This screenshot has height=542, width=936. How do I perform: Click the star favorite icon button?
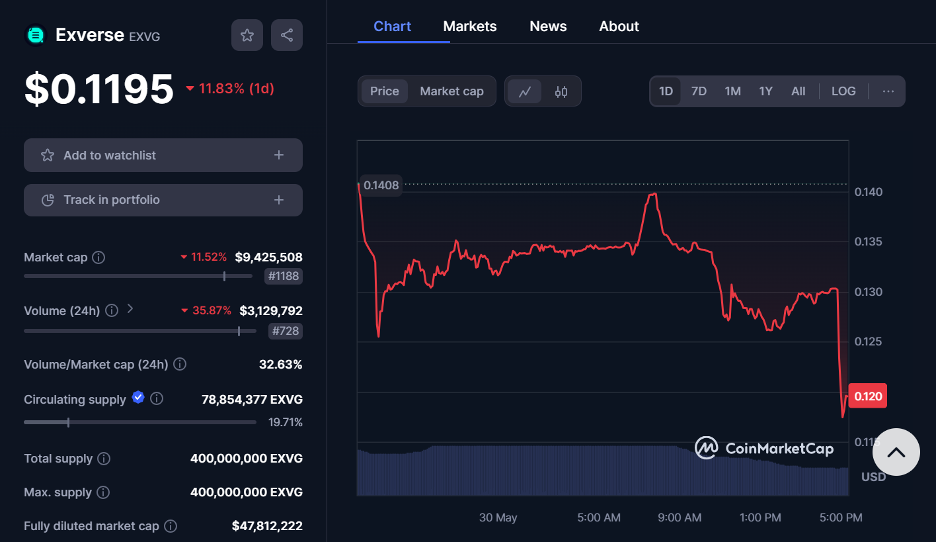tap(247, 35)
